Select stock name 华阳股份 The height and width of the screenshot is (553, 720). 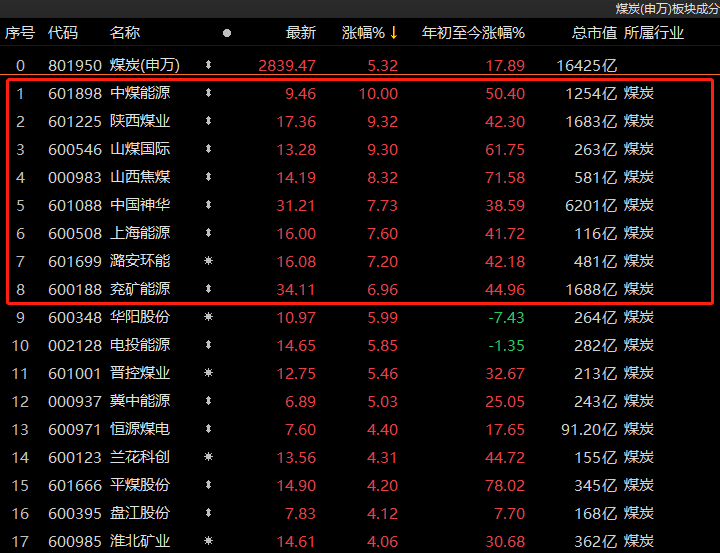pos(140,317)
